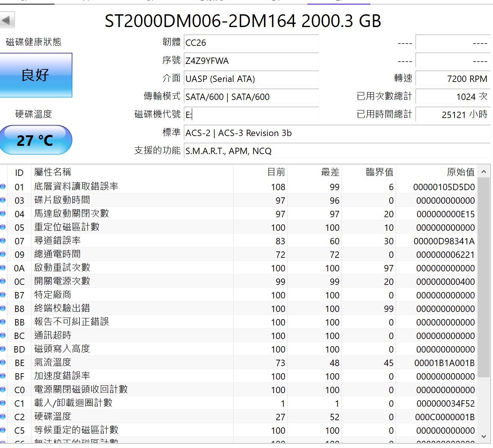The image size is (493, 448).
Task: Click status orb beside 等候重定的磁區計數 row
Action: 3,430
